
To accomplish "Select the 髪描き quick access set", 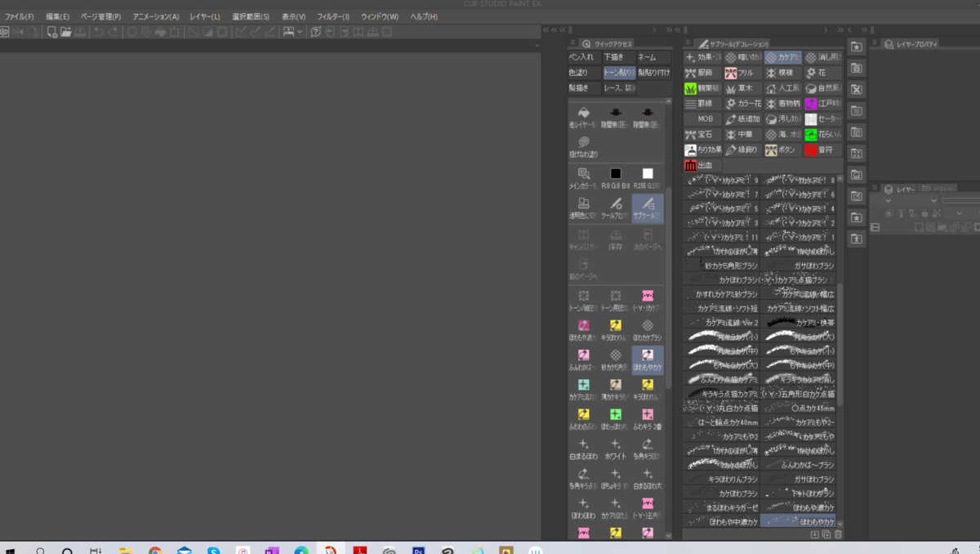I will pos(584,88).
